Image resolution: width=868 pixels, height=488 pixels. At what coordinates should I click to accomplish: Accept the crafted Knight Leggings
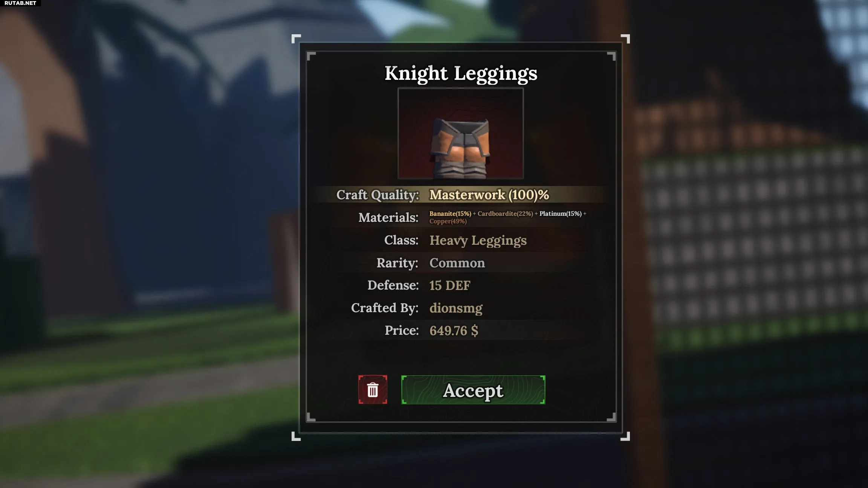click(x=473, y=390)
